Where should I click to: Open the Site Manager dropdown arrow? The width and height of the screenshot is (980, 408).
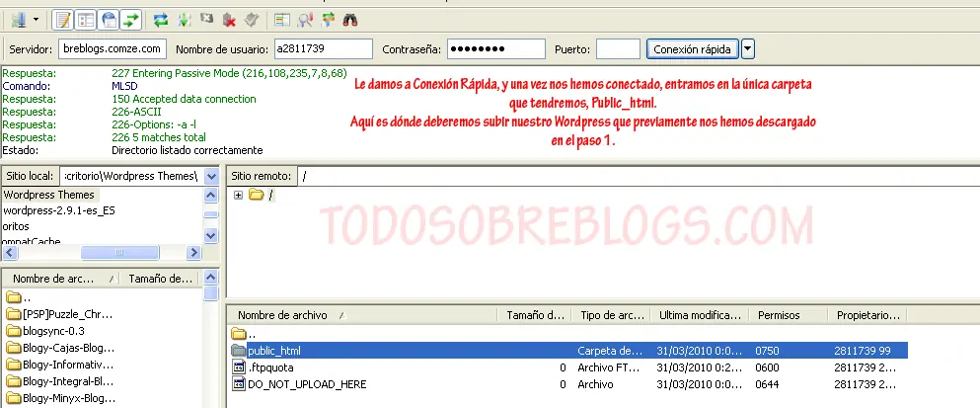click(36, 20)
